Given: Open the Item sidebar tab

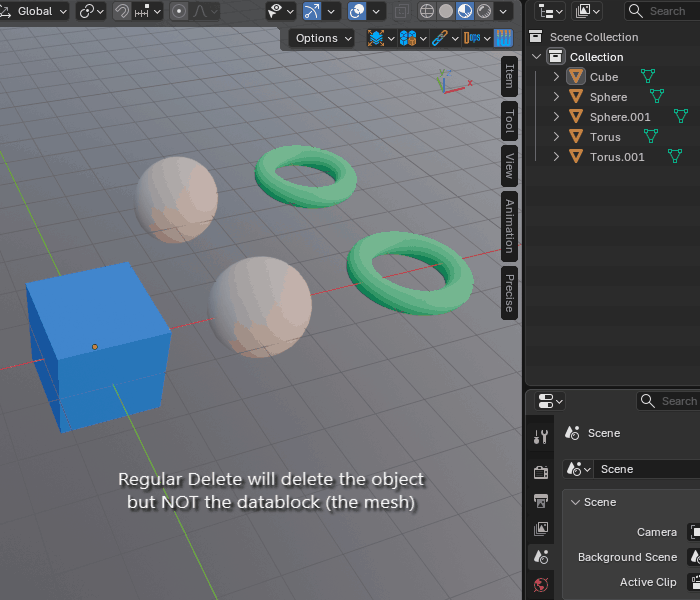Looking at the screenshot, I should (x=509, y=76).
